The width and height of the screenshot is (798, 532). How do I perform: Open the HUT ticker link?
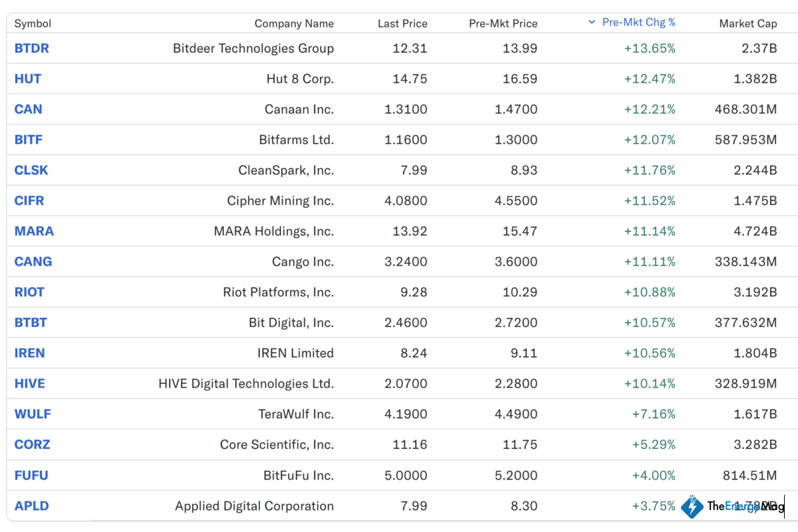coord(28,79)
